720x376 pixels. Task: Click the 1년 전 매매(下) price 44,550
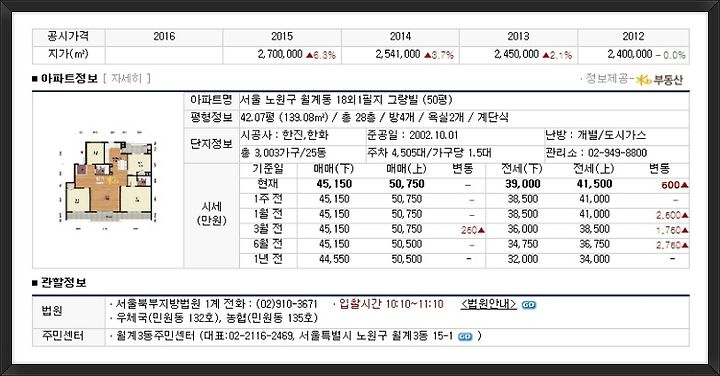334,259
